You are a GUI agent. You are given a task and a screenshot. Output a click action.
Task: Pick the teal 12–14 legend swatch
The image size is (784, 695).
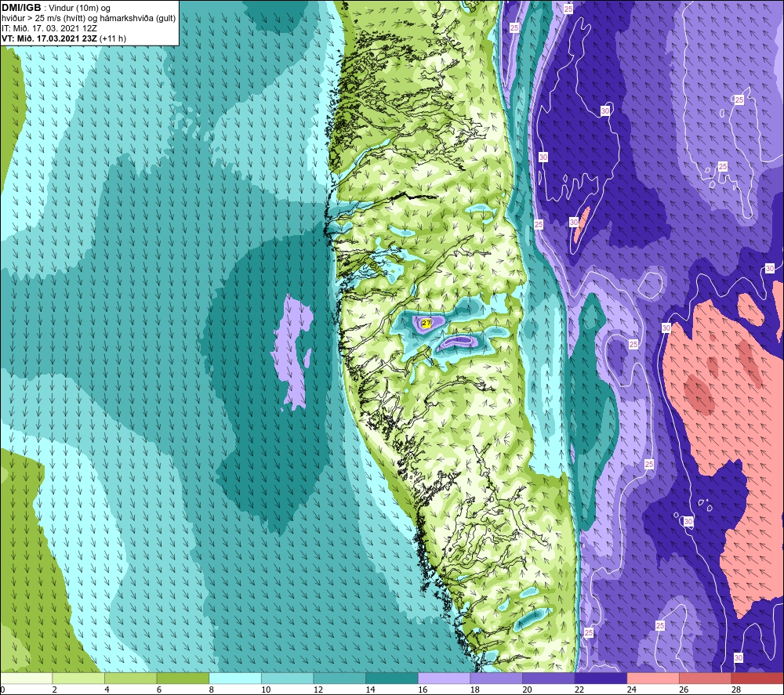339,678
